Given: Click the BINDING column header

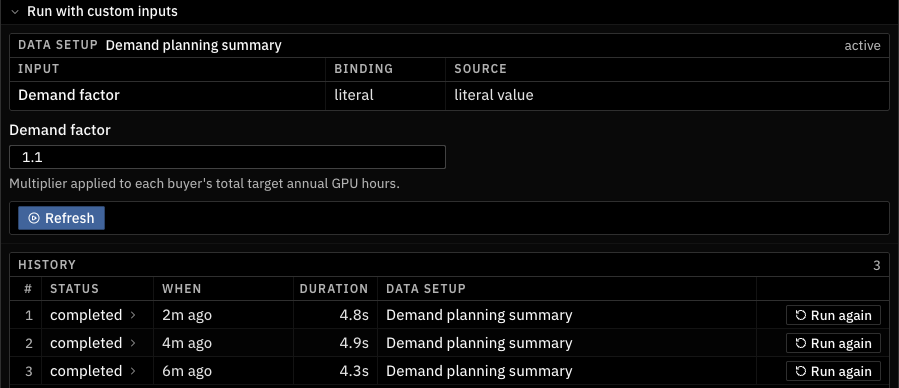Looking at the screenshot, I should (x=363, y=69).
